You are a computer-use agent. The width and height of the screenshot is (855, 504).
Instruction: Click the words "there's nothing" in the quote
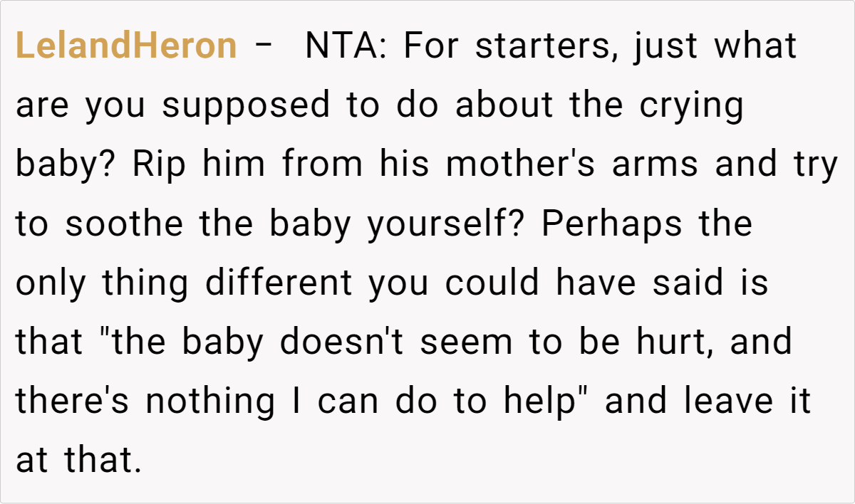click(145, 401)
